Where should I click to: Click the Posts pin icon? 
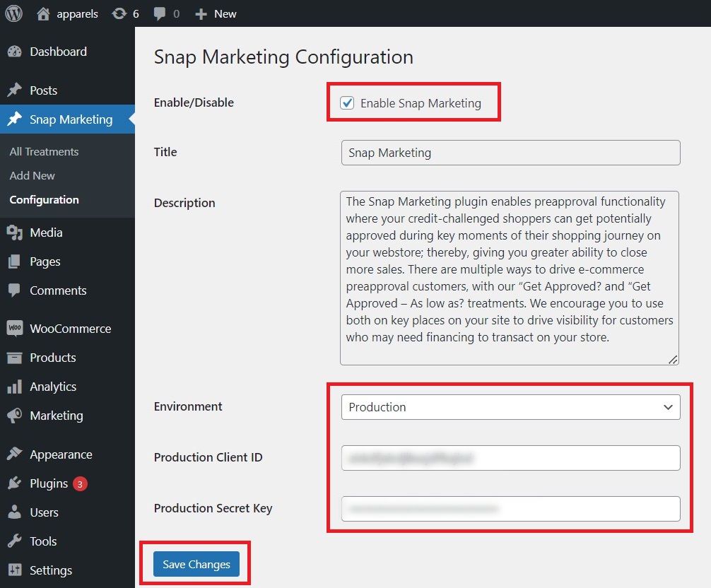(x=15, y=90)
